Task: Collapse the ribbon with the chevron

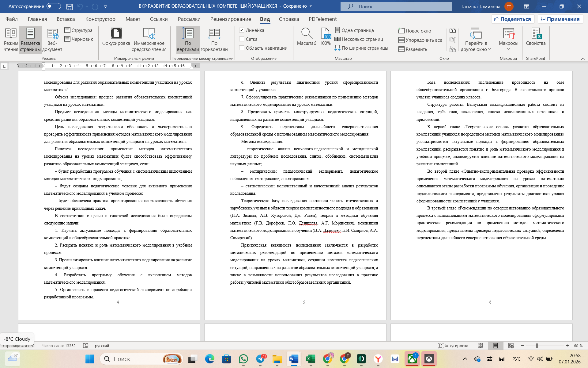Action: point(582,59)
